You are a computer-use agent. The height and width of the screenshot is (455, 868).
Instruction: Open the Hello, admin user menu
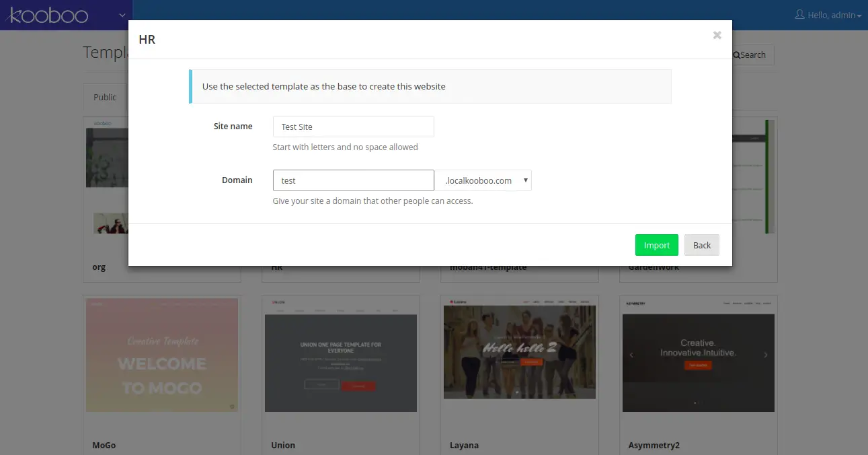pyautogui.click(x=828, y=15)
